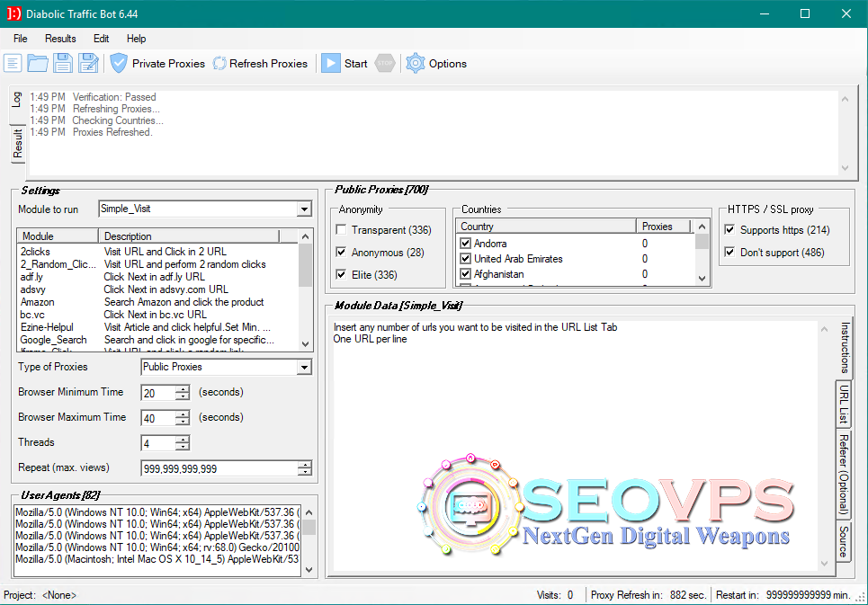The width and height of the screenshot is (868, 605).
Task: Select the 2clicks module row
Action: coord(157,252)
